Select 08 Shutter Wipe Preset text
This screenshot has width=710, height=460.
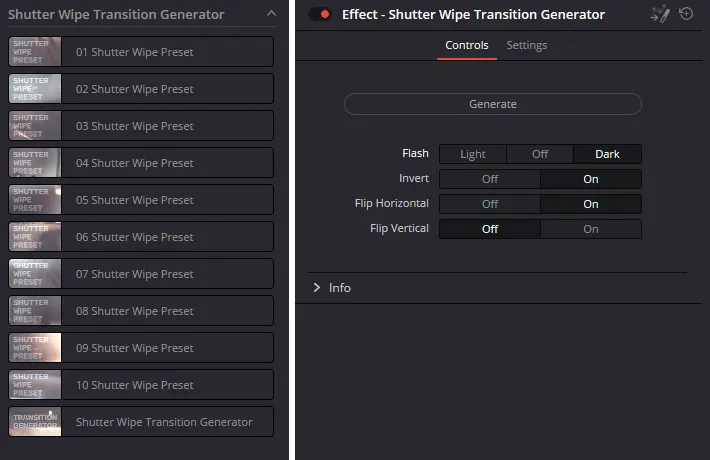coord(134,311)
